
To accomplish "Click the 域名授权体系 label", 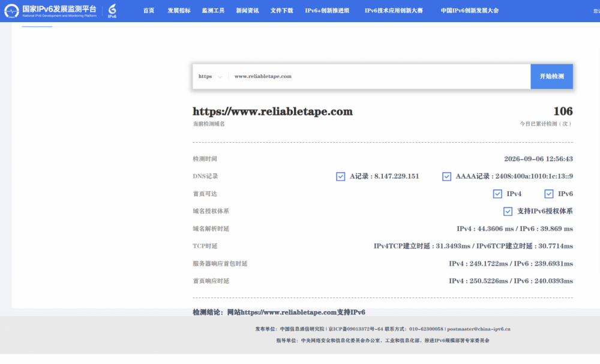I will pos(211,211).
